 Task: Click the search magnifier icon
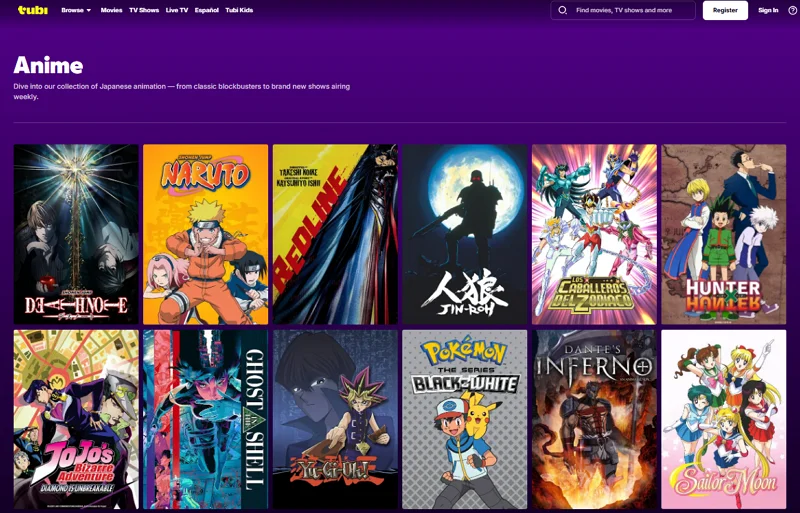(562, 10)
